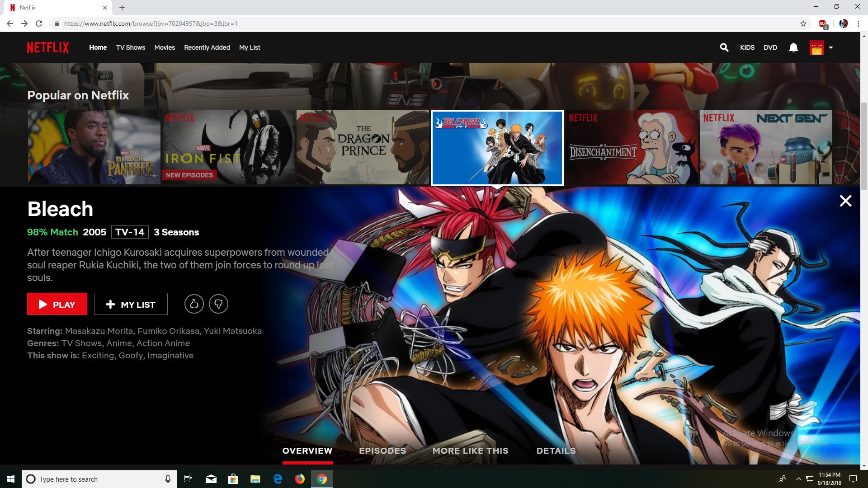Play Bleach

pos(57,304)
